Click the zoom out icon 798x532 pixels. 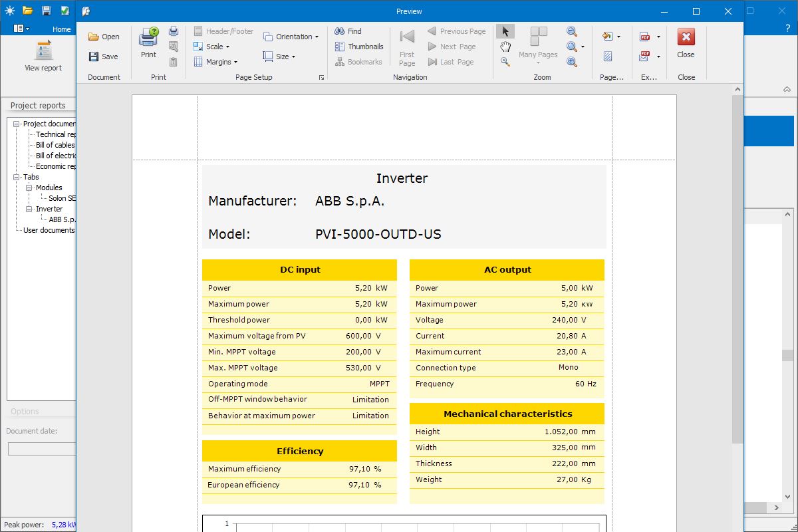click(572, 31)
